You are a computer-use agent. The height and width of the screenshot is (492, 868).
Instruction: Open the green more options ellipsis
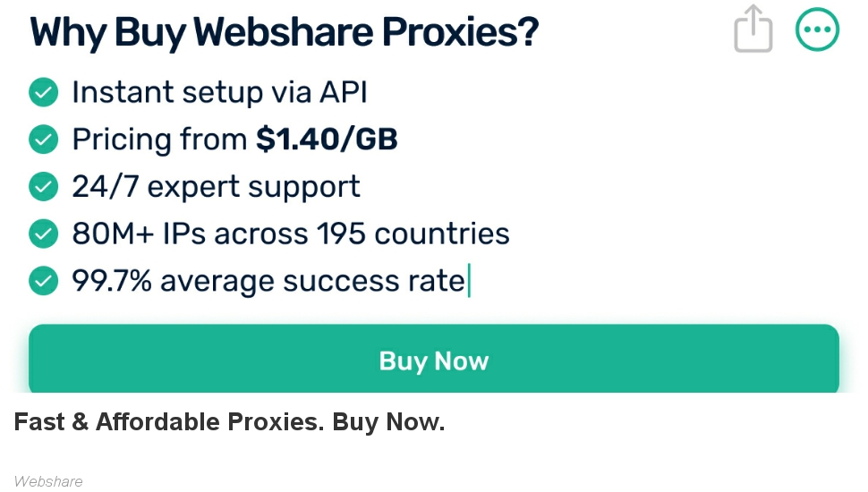(817, 30)
